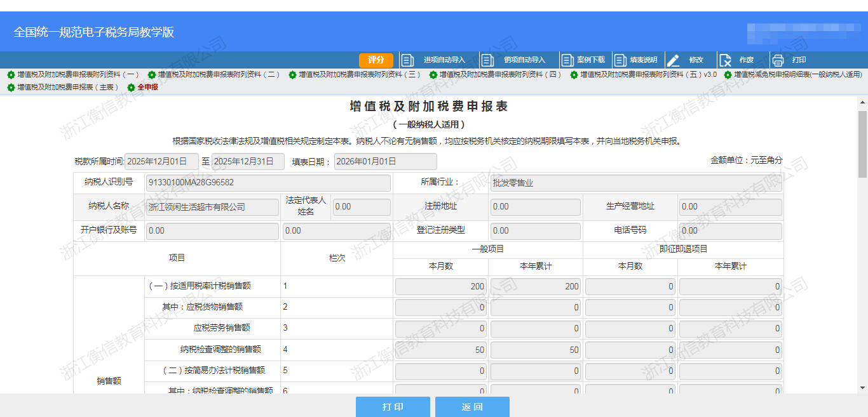Click the 作废 void document icon
The width and height of the screenshot is (868, 417).
tap(725, 60)
